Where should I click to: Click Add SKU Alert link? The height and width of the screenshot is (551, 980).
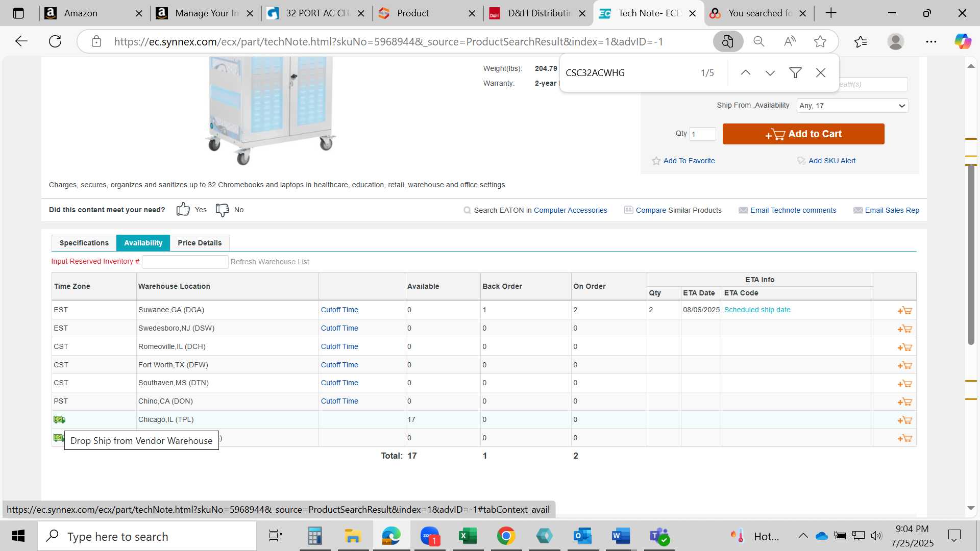[x=832, y=161]
